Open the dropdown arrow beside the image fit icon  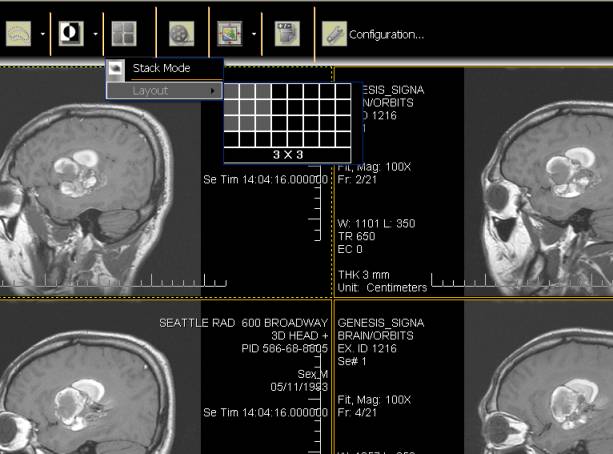pos(254,34)
